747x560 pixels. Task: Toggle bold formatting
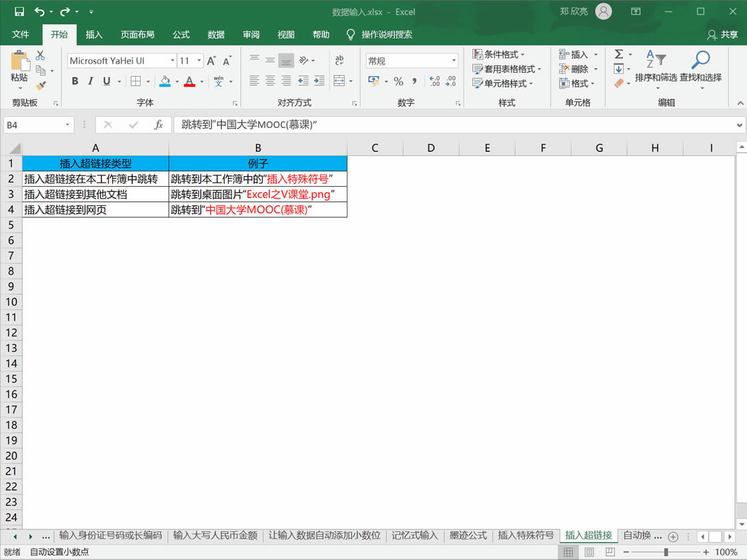pos(75,81)
